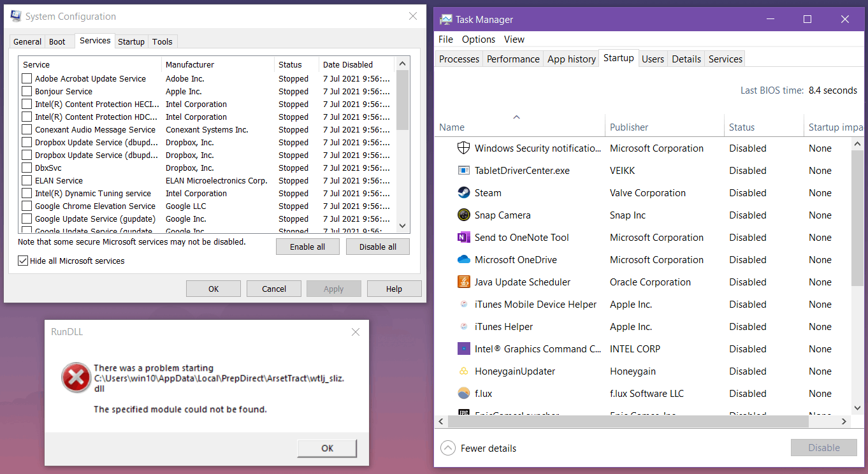The image size is (868, 474).
Task: Click the Intel Graphics Command Center icon
Action: click(x=464, y=348)
